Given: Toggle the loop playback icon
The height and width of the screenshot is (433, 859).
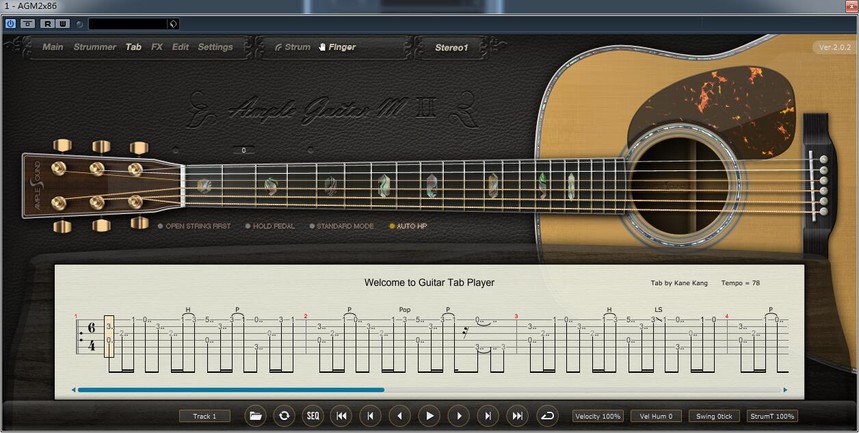Looking at the screenshot, I should (x=547, y=416).
